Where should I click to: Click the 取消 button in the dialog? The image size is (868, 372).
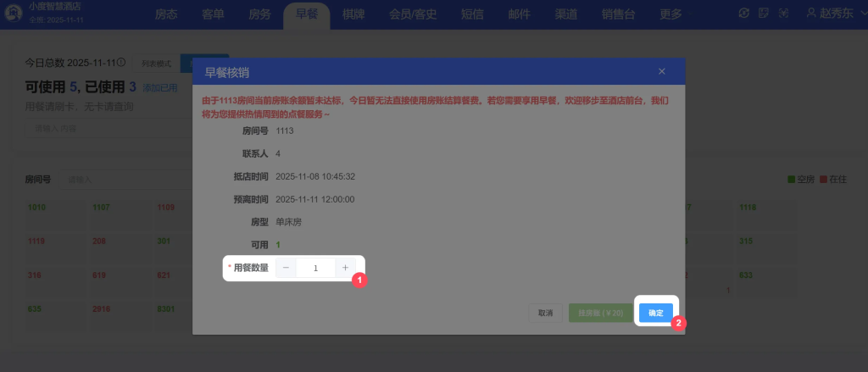[545, 313]
